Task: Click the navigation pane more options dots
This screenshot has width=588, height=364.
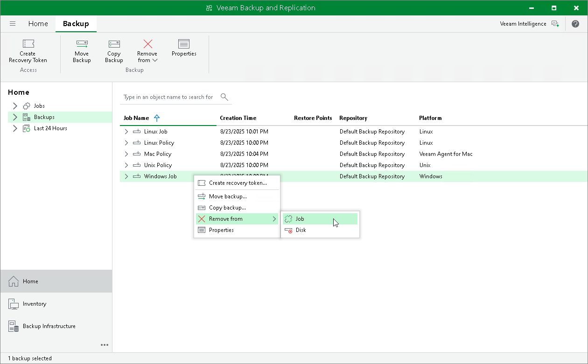Action: pyautogui.click(x=105, y=345)
